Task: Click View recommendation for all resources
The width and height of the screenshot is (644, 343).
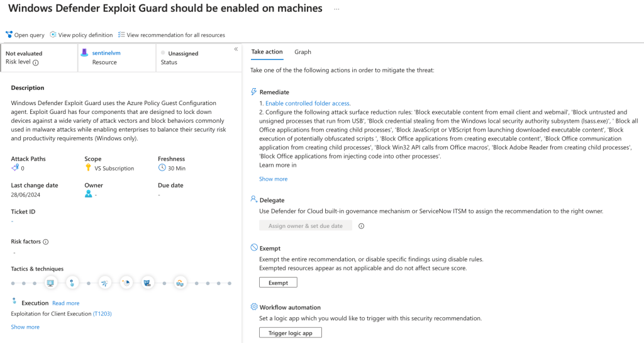Action: [175, 35]
